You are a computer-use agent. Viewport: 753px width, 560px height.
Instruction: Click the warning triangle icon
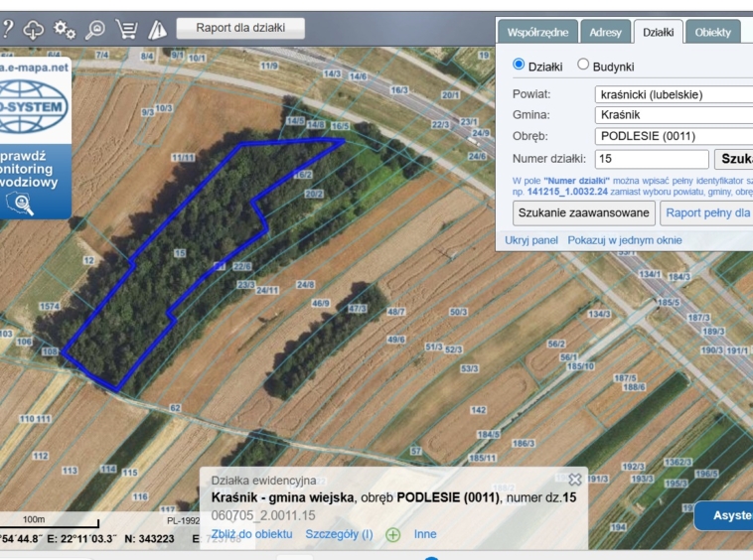[x=157, y=30]
